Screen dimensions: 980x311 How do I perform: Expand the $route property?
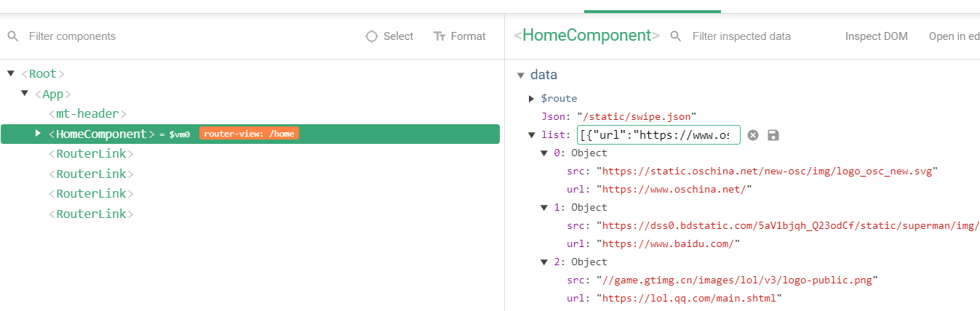pyautogui.click(x=532, y=98)
